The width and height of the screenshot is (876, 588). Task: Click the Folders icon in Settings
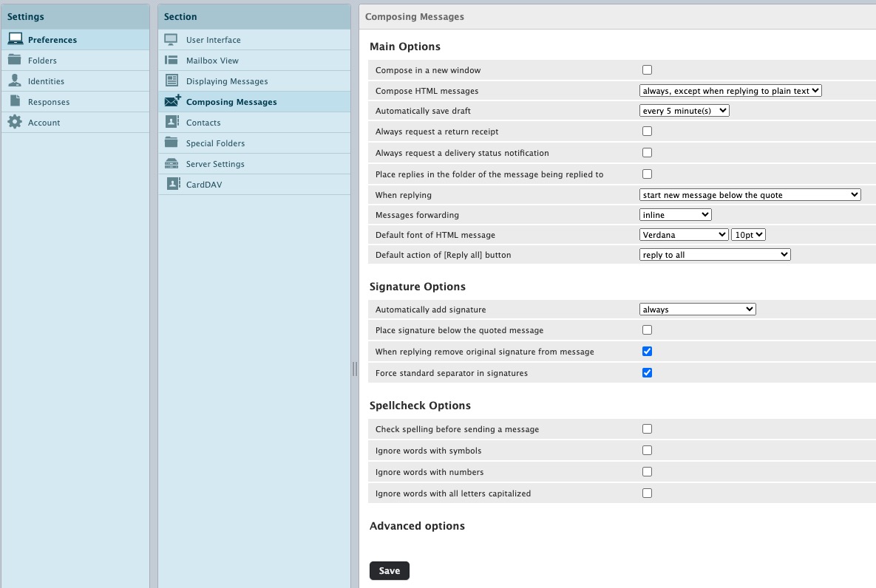15,61
